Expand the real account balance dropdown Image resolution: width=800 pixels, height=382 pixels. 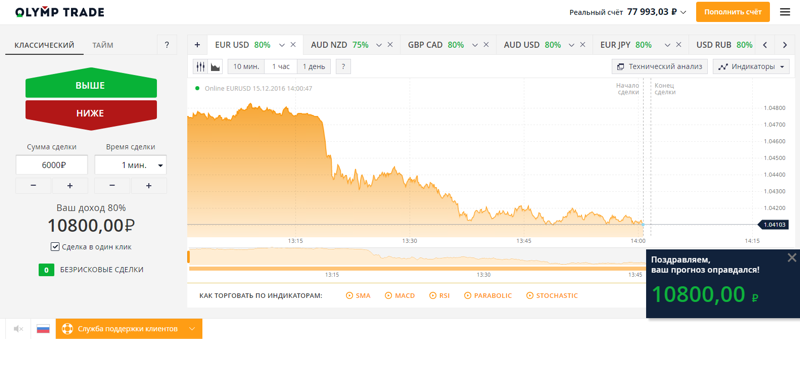coord(628,12)
